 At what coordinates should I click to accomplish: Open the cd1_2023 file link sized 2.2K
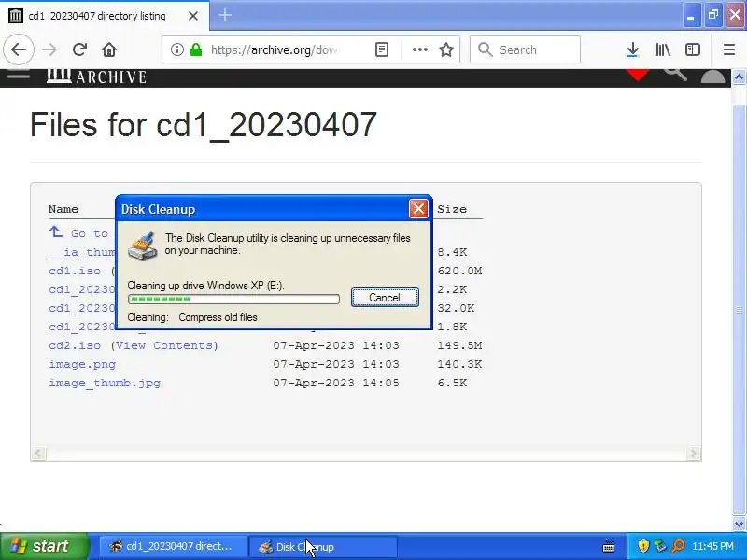(x=82, y=289)
